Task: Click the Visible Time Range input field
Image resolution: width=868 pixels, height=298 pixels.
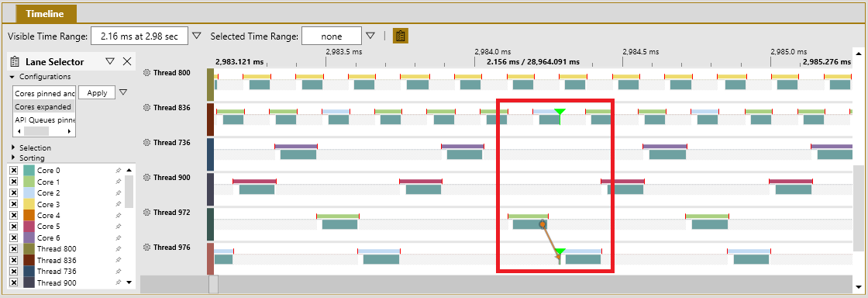Action: [139, 36]
